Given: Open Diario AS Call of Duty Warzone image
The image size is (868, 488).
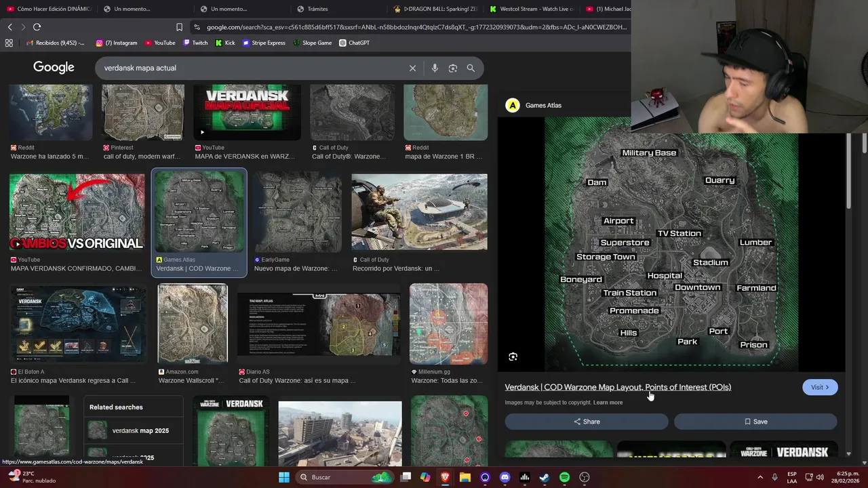Looking at the screenshot, I should pos(319,324).
